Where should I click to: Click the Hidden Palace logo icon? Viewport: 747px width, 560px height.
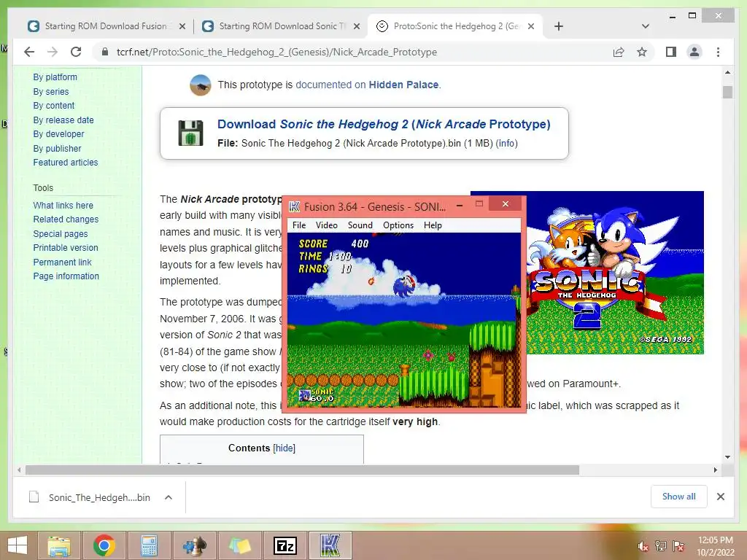point(201,85)
